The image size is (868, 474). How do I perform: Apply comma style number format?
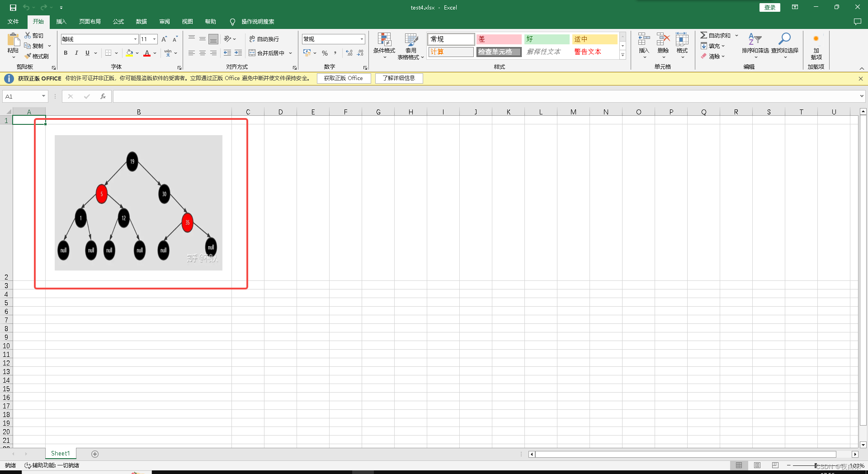click(335, 53)
